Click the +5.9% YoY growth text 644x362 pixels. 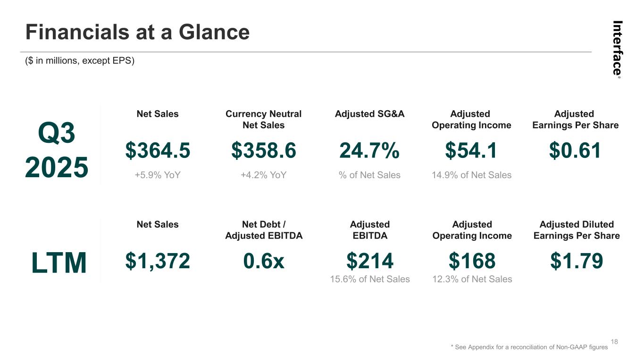[158, 175]
